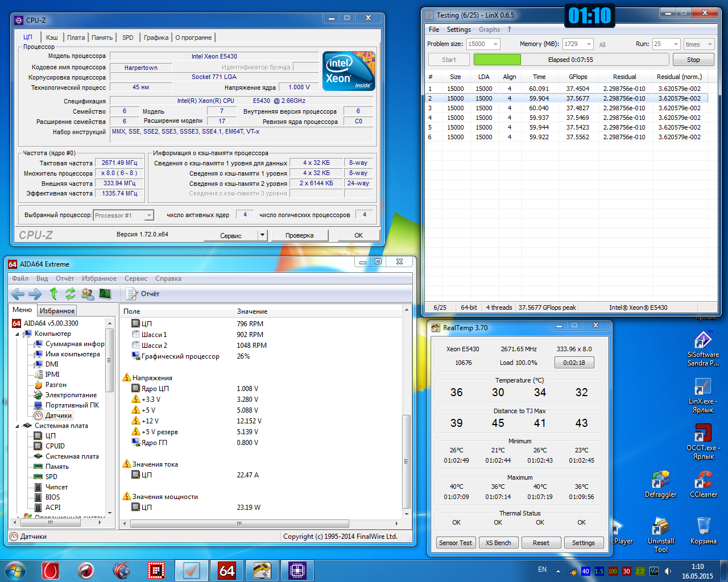728x582 pixels.
Task: Select the Разгон flame icon in AIDA64's tree
Action: (39, 385)
